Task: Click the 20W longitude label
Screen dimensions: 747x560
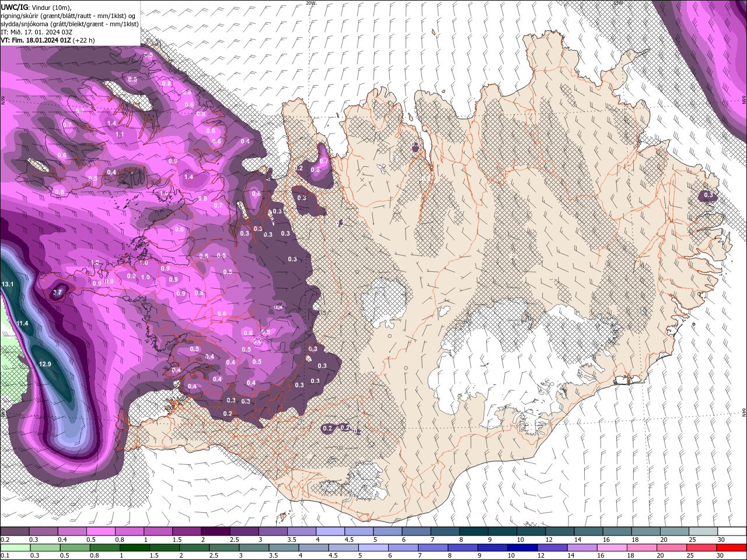Action: tap(310, 3)
